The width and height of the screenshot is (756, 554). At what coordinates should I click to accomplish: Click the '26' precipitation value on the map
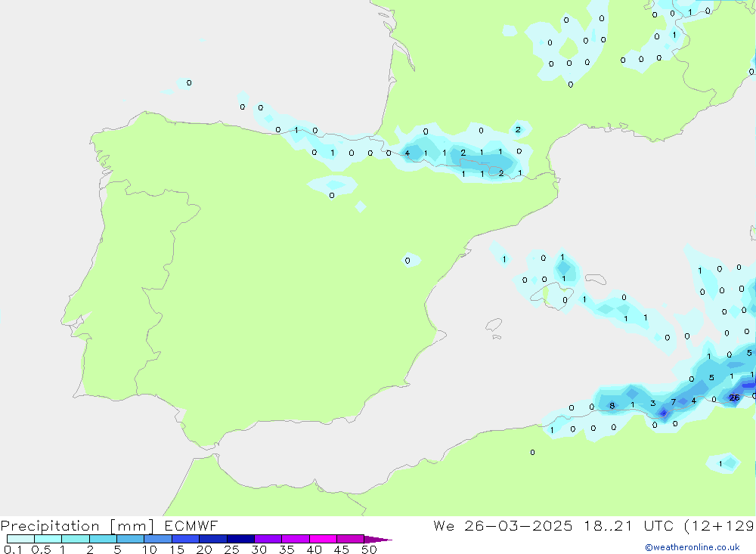point(734,398)
